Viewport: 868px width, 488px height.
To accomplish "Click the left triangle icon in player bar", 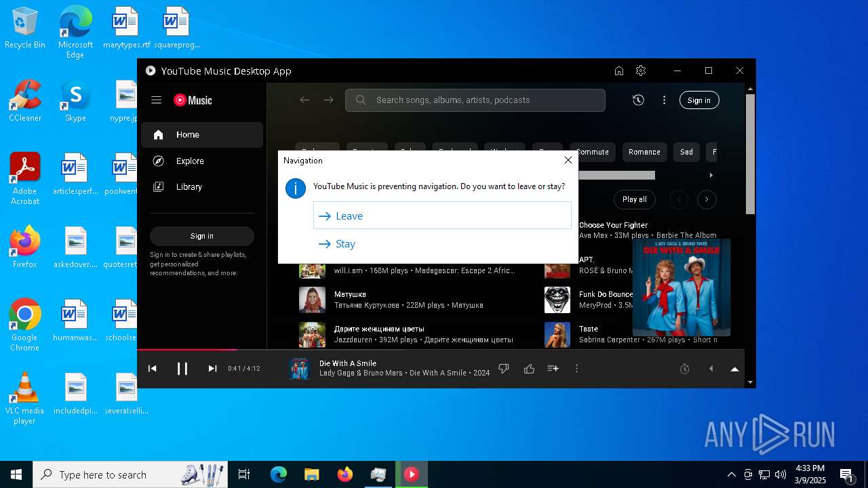I will (x=711, y=368).
